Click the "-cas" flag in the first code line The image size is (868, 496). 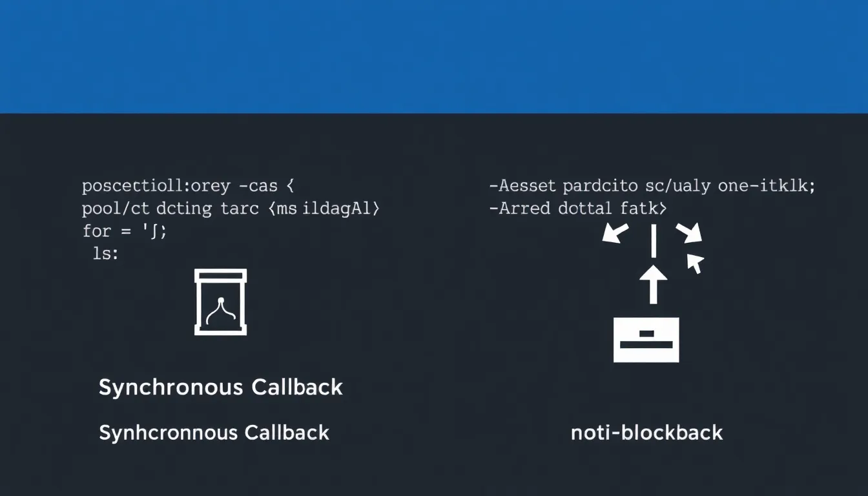pos(258,187)
